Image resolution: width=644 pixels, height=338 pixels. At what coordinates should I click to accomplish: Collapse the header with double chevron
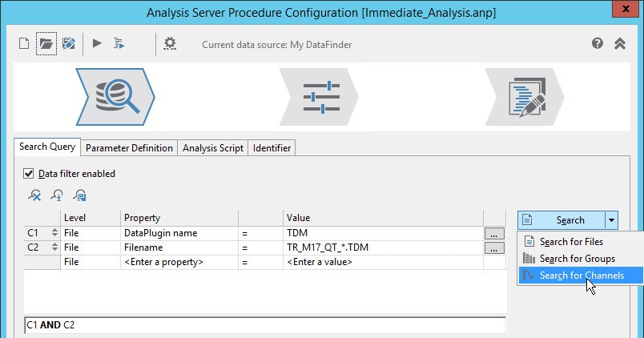click(620, 44)
